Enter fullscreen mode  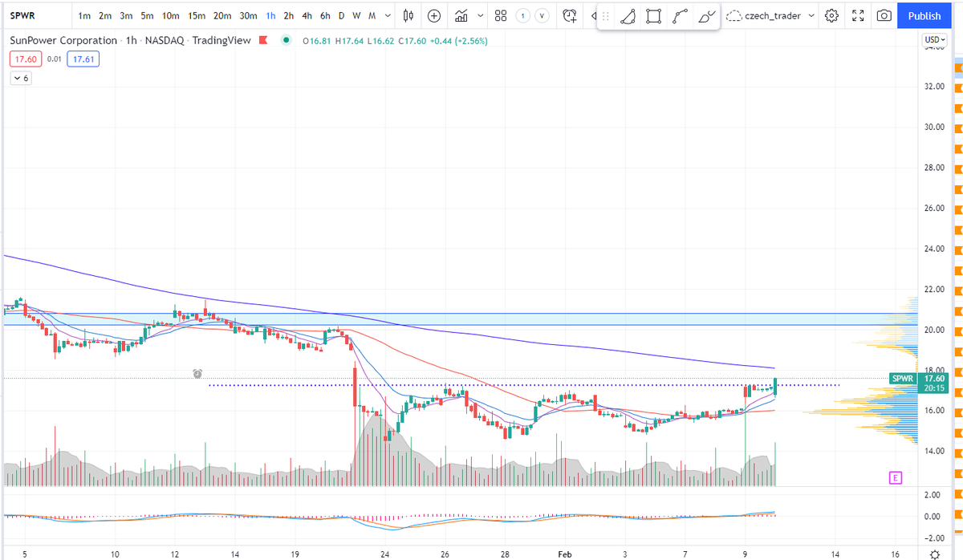(x=857, y=15)
